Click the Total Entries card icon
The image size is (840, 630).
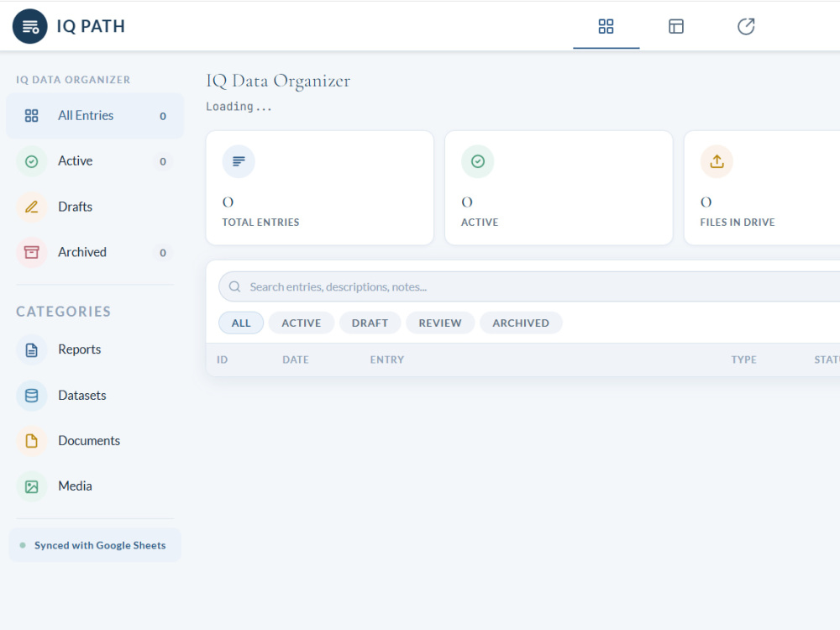239,161
